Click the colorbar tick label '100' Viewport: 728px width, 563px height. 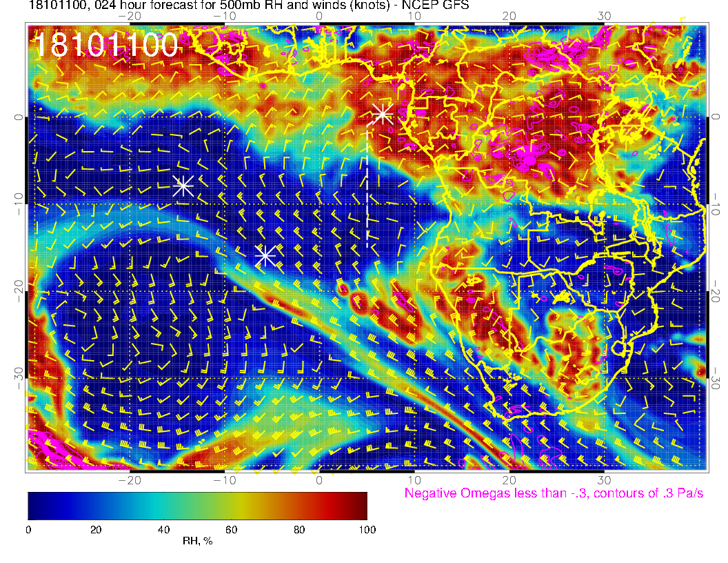(x=367, y=530)
